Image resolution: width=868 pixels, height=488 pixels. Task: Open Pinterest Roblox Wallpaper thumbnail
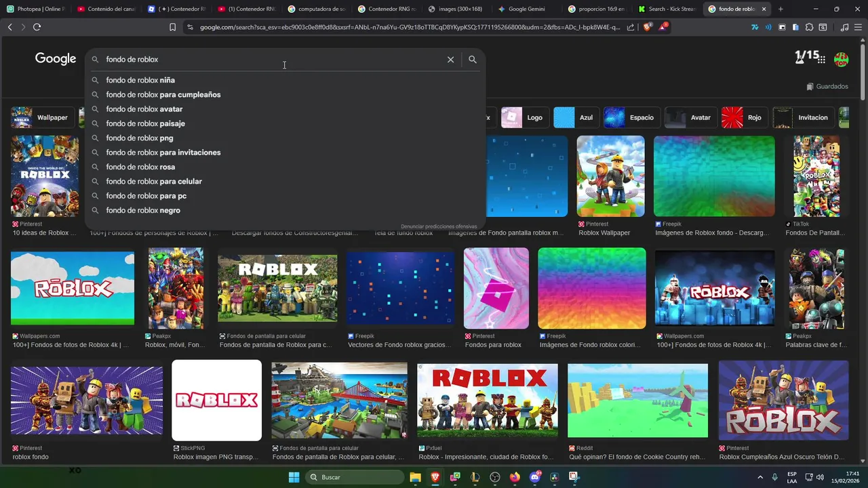610,176
